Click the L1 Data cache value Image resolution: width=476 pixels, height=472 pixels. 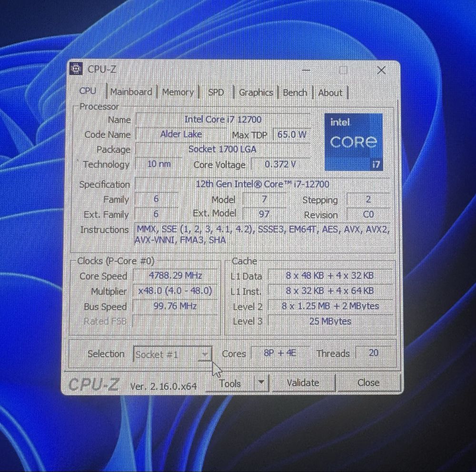[330, 275]
